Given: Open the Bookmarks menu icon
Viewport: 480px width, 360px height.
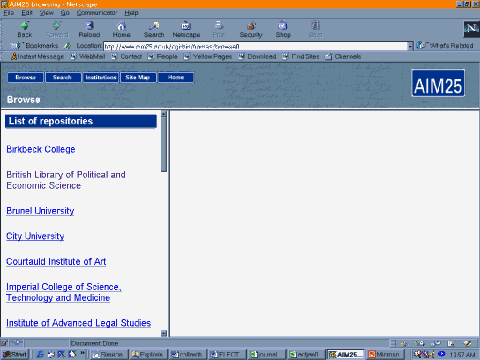Looking at the screenshot, I should coord(34,46).
